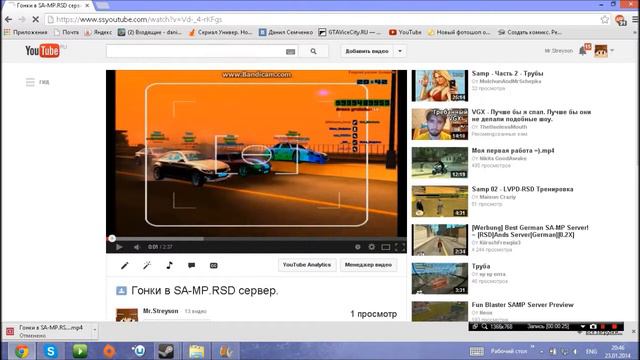Screen dimensions: 640x360
Task: Expand the arrow next to Добавить видео
Action: click(400, 51)
